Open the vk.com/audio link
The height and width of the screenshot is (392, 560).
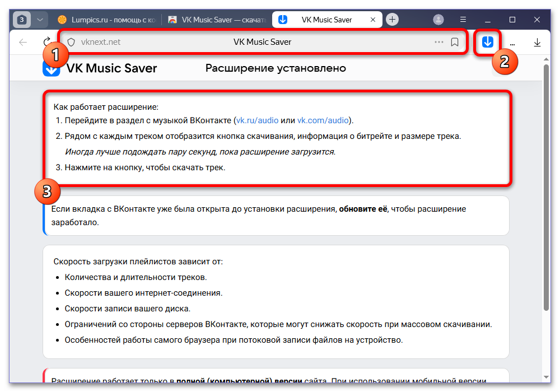point(323,120)
